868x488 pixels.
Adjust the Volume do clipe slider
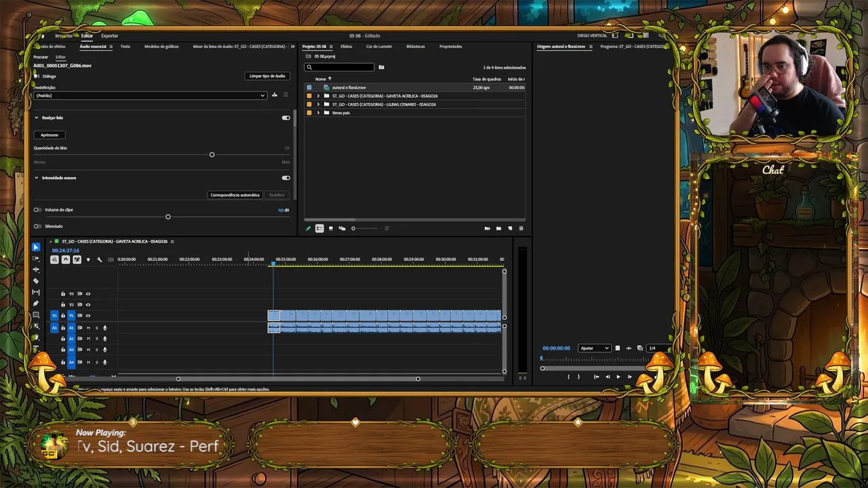pos(167,217)
